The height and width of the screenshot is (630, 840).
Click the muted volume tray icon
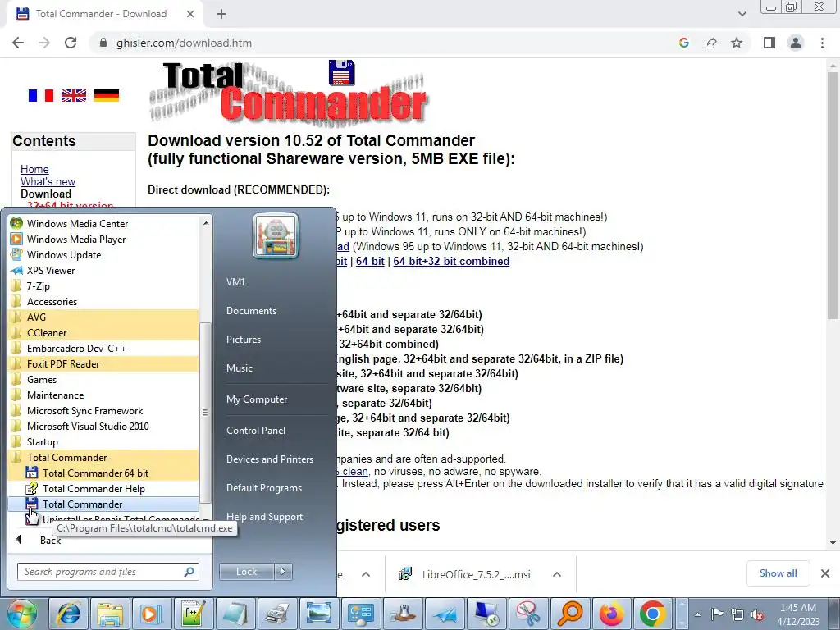pyautogui.click(x=757, y=614)
